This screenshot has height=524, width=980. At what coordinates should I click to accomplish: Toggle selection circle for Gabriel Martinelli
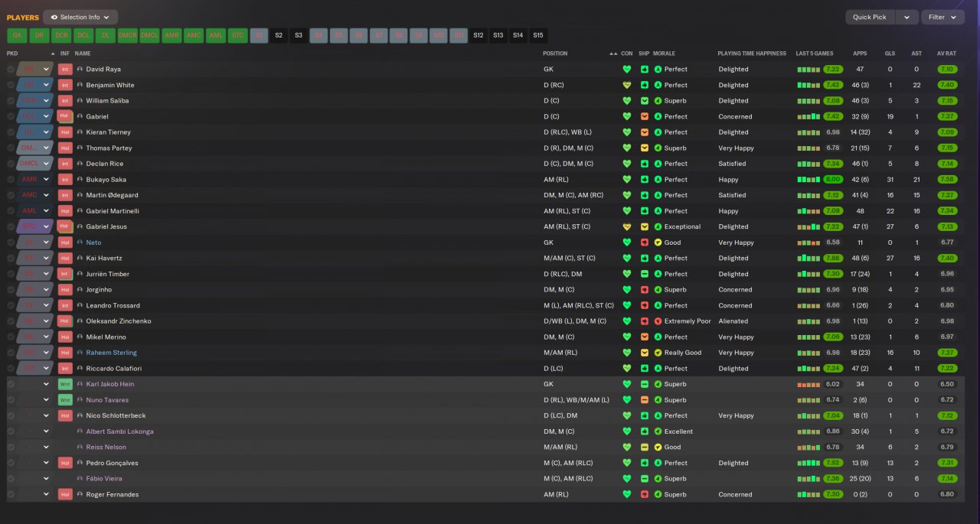pyautogui.click(x=11, y=211)
